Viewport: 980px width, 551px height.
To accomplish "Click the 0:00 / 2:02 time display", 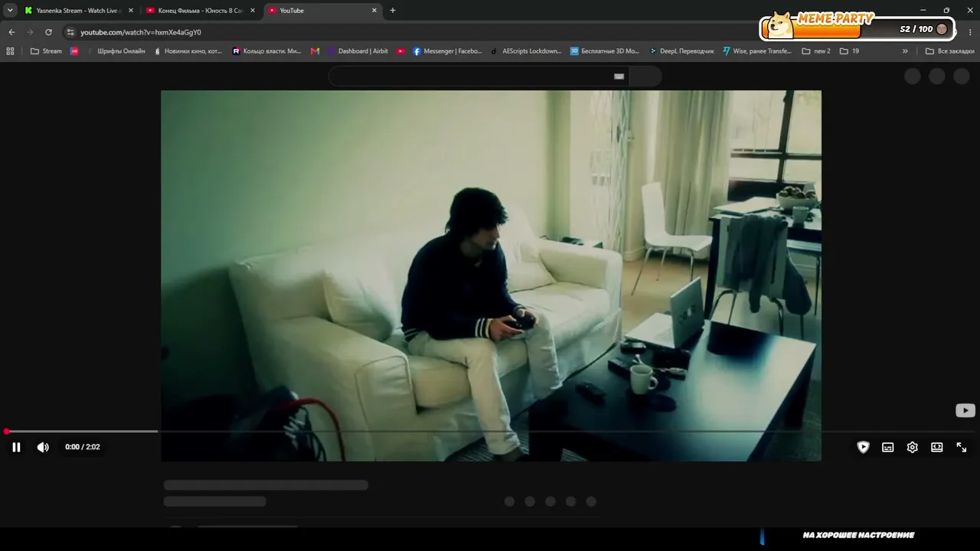I will pyautogui.click(x=83, y=447).
